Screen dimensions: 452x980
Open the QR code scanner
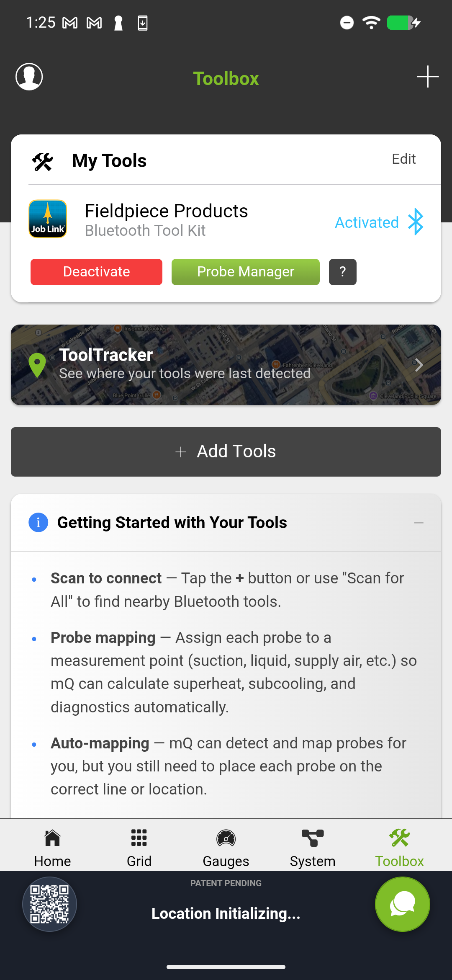(x=49, y=904)
